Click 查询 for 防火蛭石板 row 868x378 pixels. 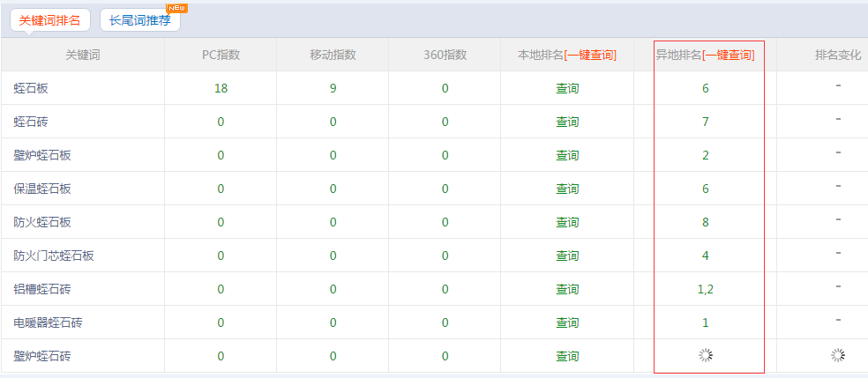coord(567,222)
